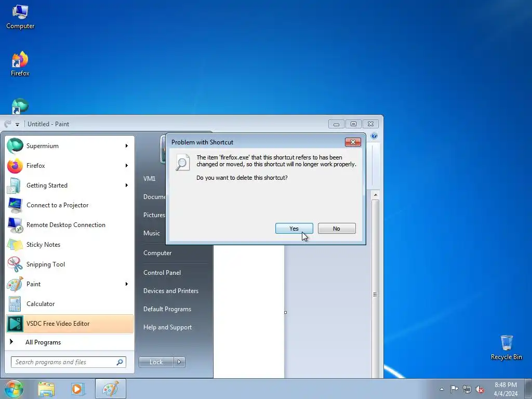Open Music from Start menu
532x399 pixels.
click(152, 233)
